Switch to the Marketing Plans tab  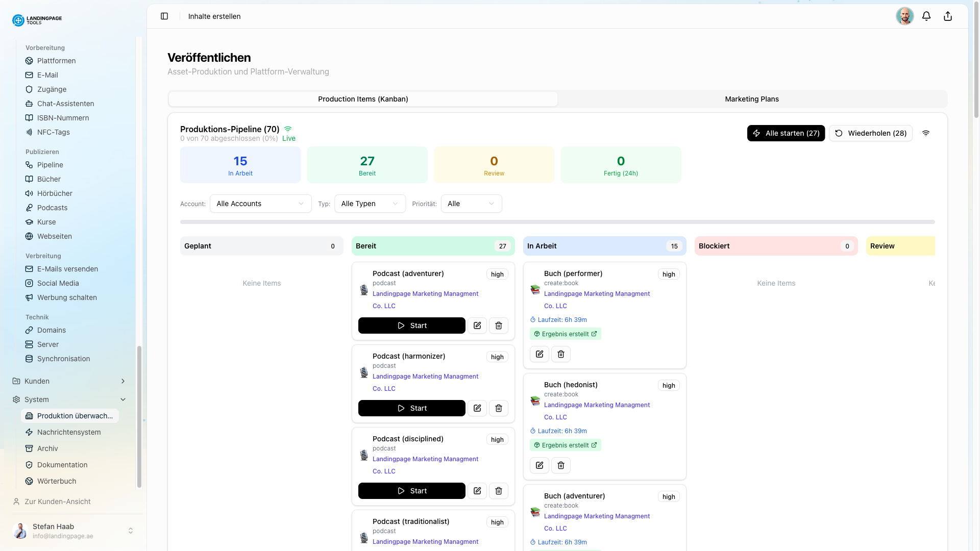[751, 99]
